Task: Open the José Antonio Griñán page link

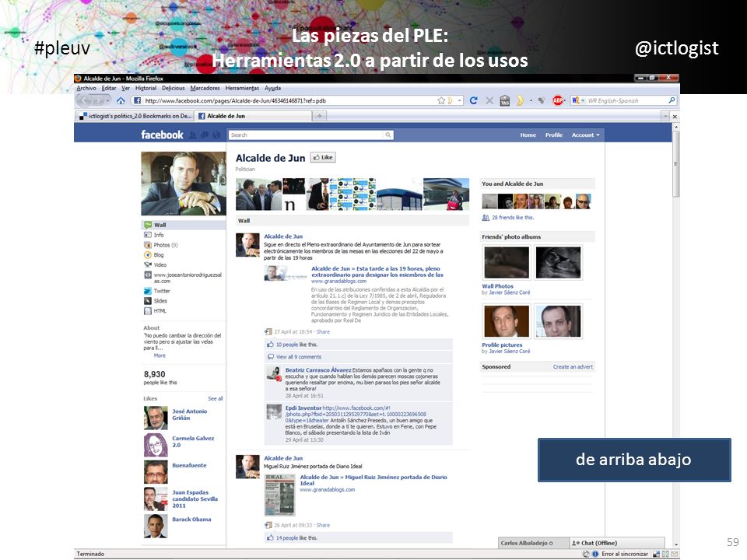Action: (x=190, y=415)
